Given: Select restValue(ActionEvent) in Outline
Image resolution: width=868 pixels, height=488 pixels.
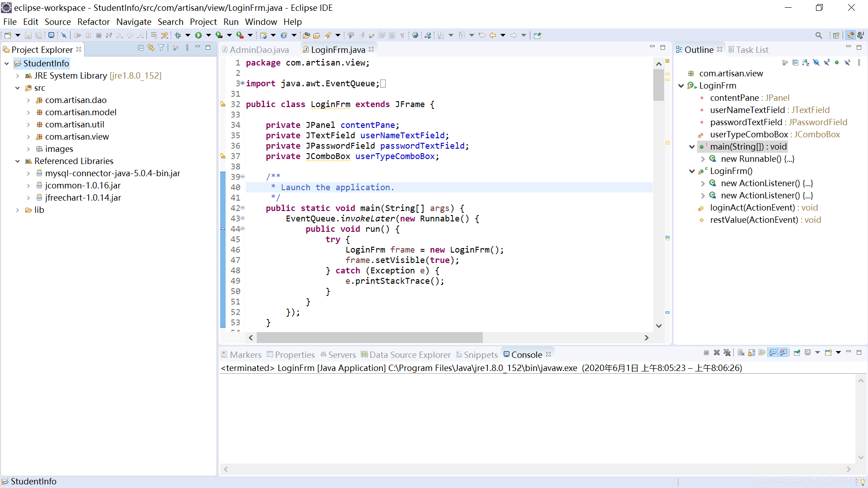Looking at the screenshot, I should (759, 220).
